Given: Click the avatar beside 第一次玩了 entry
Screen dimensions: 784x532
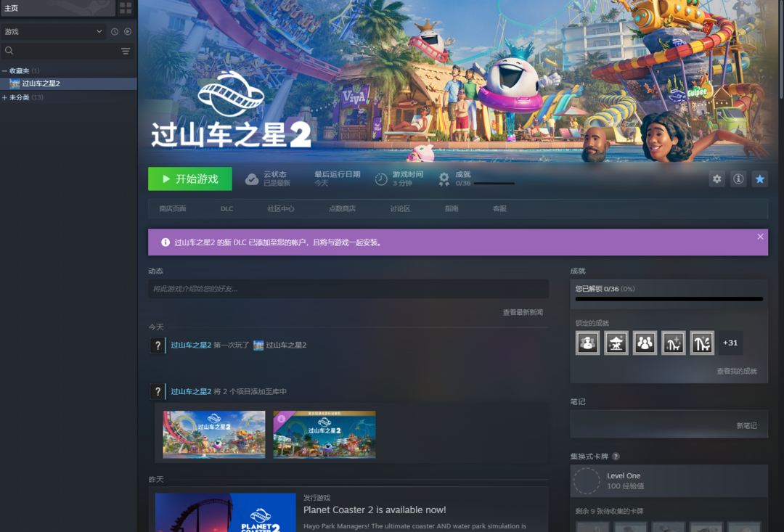Looking at the screenshot, I should (x=158, y=345).
